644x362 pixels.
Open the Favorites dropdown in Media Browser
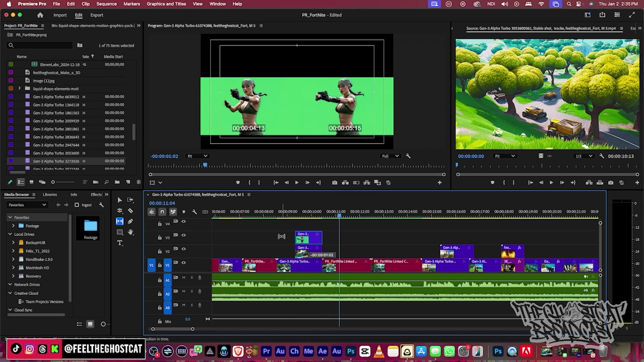27,205
